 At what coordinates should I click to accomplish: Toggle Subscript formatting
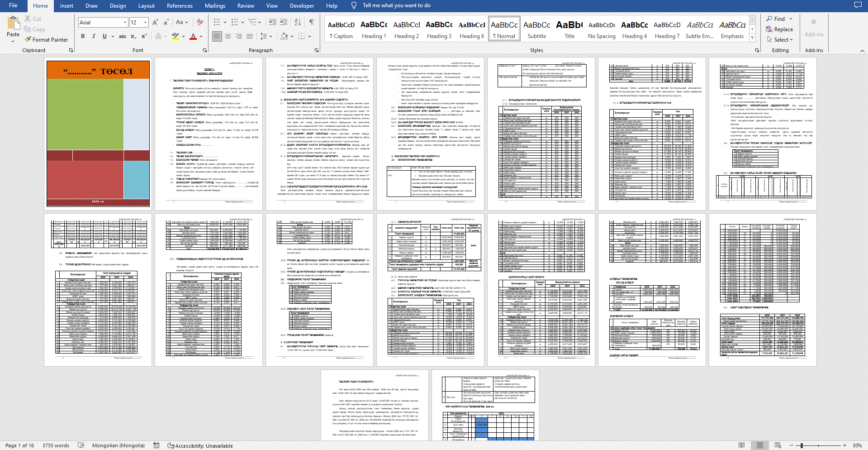(133, 36)
